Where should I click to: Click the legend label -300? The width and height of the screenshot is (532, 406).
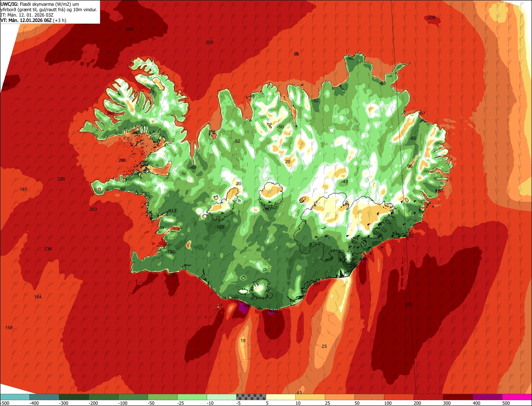[64, 403]
